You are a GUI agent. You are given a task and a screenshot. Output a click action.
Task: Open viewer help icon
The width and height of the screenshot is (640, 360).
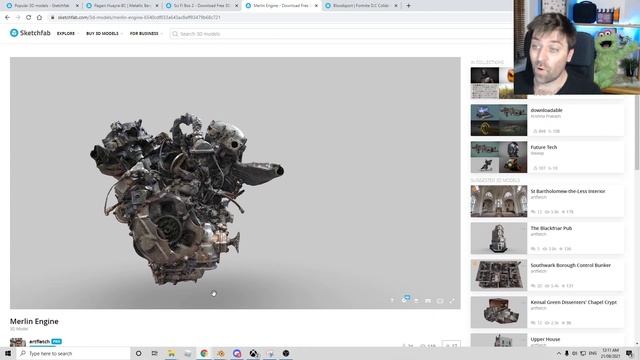pos(392,300)
